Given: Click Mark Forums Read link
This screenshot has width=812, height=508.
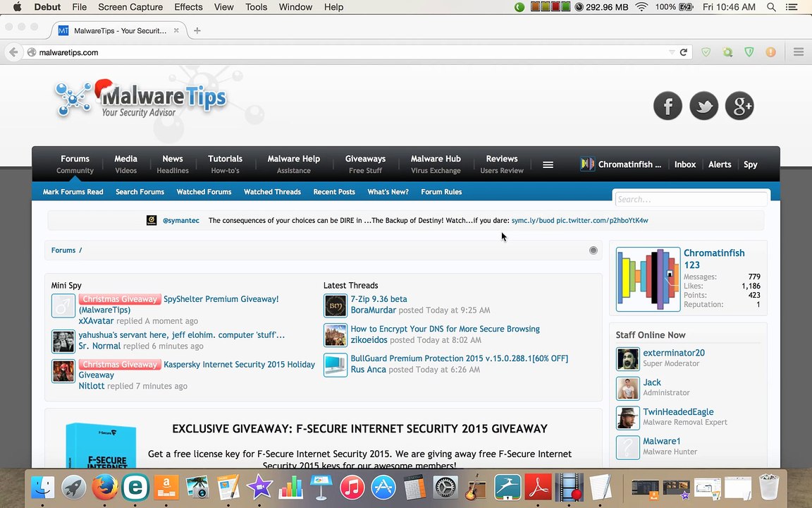Looking at the screenshot, I should click(73, 192).
